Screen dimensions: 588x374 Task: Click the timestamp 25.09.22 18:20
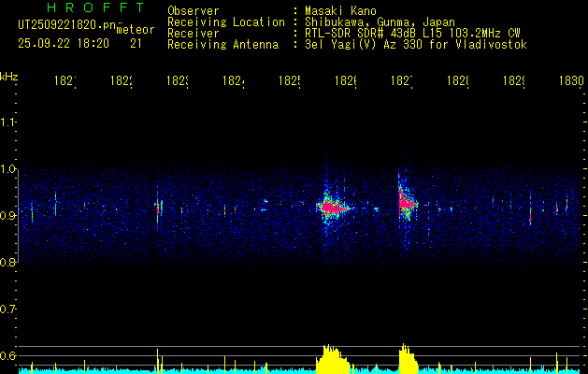[64, 44]
